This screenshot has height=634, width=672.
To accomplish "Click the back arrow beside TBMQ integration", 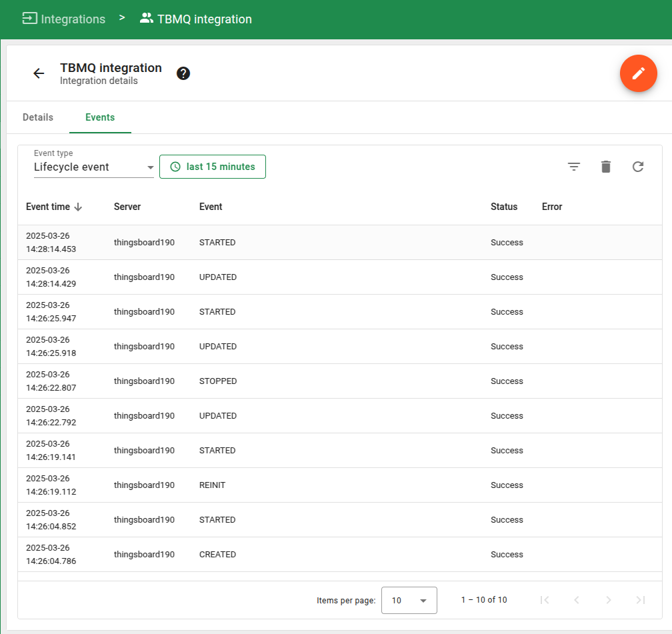I will click(x=39, y=73).
